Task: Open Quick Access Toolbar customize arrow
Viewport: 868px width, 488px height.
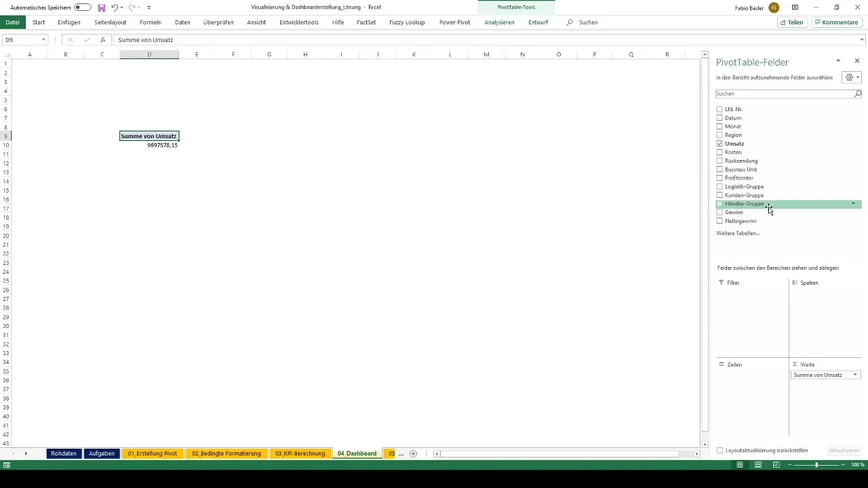Action: [x=149, y=7]
